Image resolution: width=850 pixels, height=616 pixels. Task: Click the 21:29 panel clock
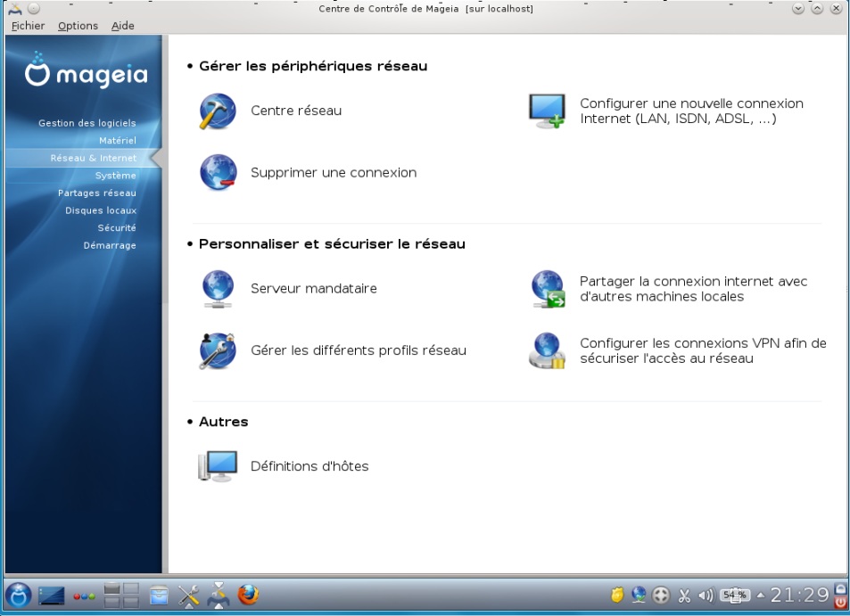pos(799,595)
